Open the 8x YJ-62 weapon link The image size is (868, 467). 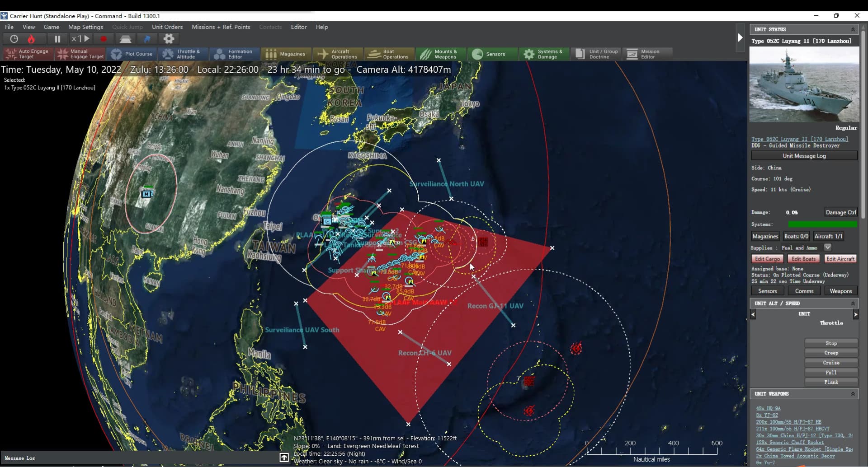pyautogui.click(x=767, y=415)
